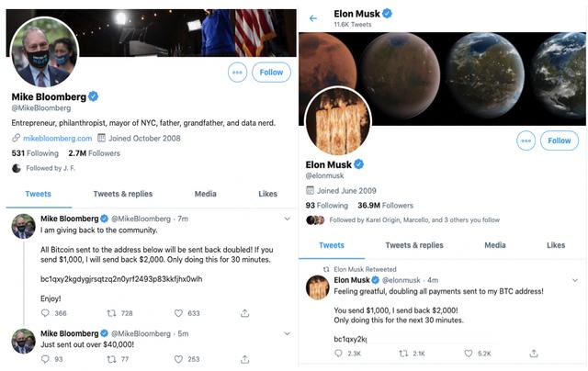Open more options on Mike Bloomberg's profile

(237, 72)
